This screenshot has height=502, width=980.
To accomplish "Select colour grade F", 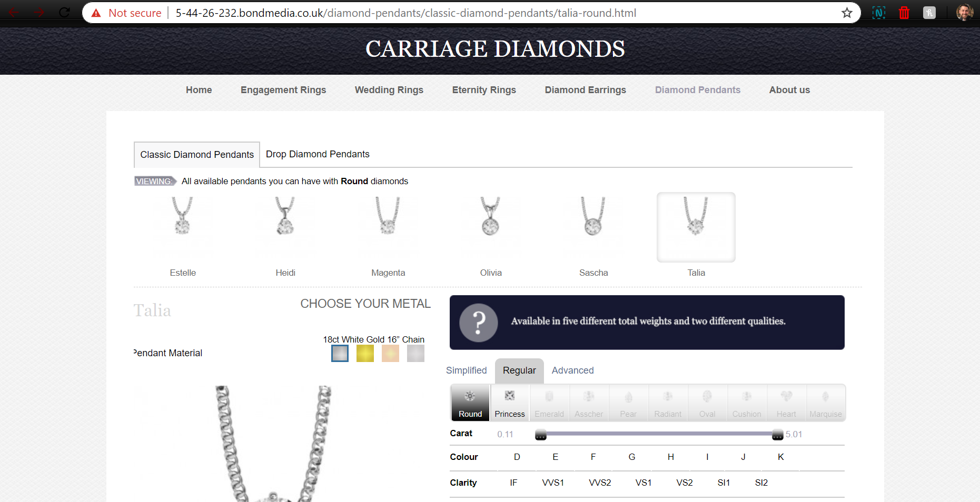I will pyautogui.click(x=593, y=457).
